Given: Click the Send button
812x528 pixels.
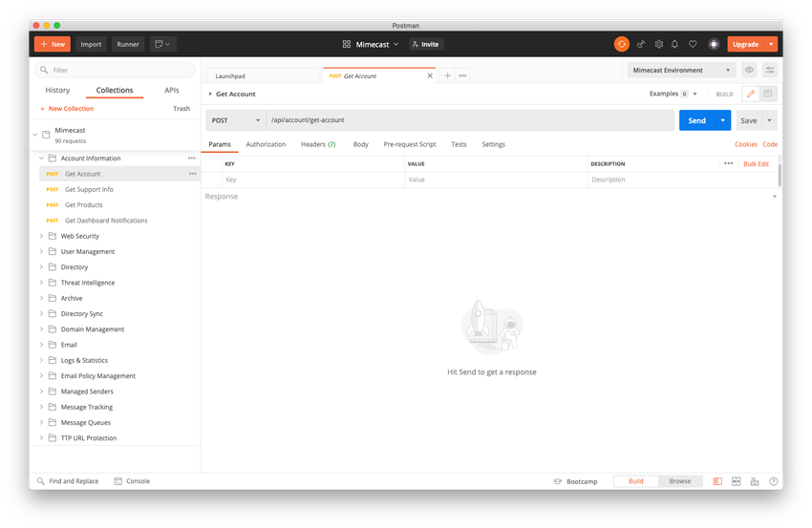Looking at the screenshot, I should [x=696, y=120].
